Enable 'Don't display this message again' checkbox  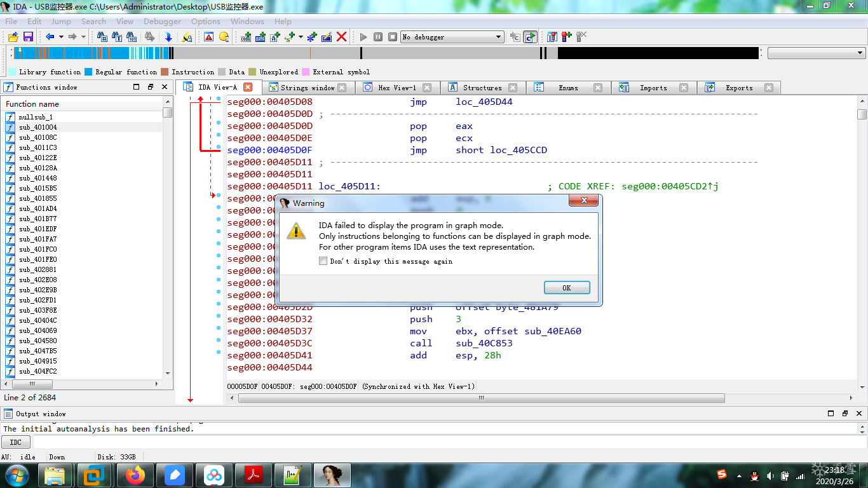tap(323, 261)
